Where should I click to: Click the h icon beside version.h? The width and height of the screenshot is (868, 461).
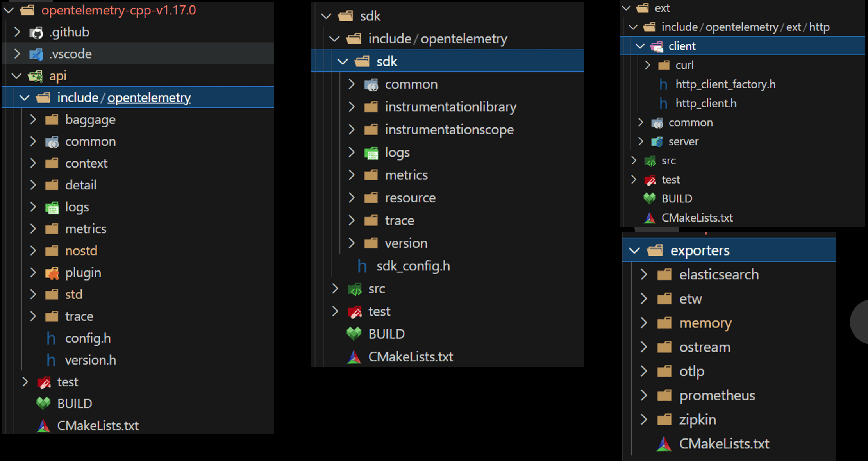pyautogui.click(x=51, y=360)
